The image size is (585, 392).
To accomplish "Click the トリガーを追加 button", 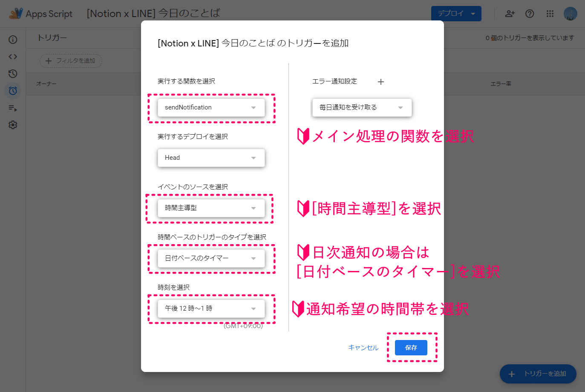I will 538,374.
